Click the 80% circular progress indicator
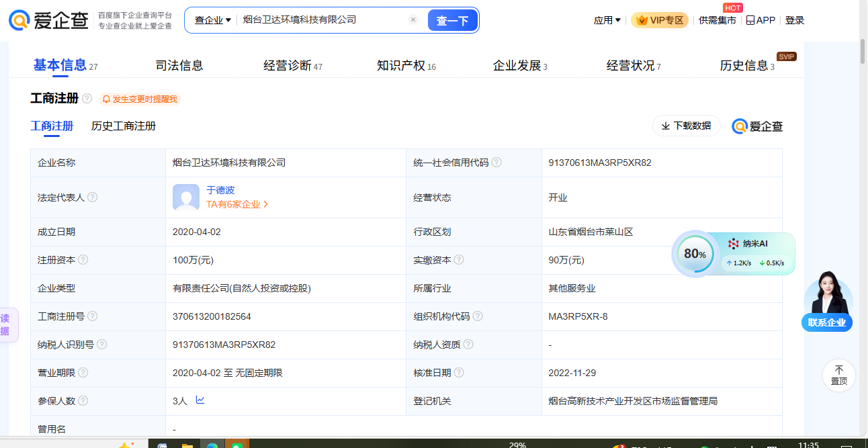The image size is (868, 448). [695, 254]
